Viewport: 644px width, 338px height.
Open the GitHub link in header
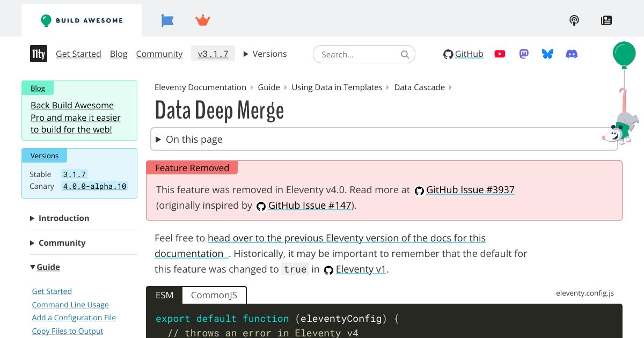(463, 54)
